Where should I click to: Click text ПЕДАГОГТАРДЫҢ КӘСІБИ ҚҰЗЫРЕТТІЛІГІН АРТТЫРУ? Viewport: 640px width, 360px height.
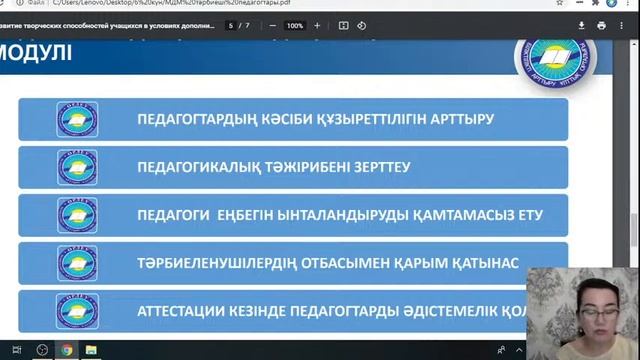point(316,119)
